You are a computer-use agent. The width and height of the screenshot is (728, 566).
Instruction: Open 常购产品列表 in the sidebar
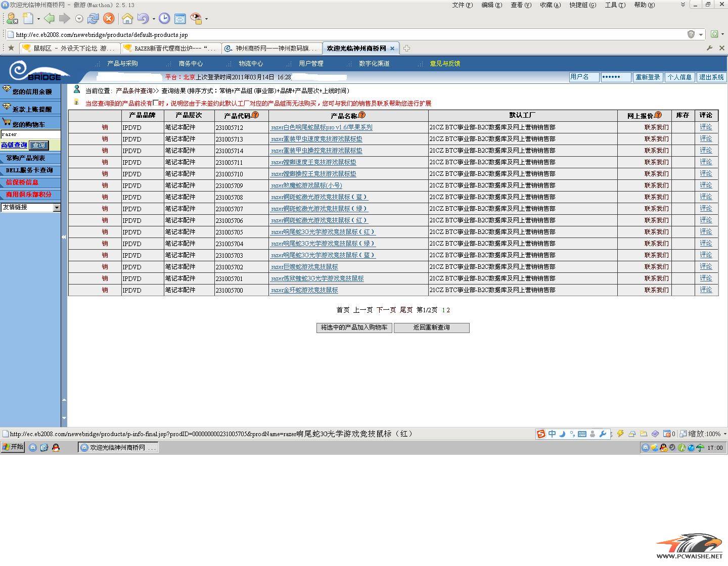[x=26, y=158]
